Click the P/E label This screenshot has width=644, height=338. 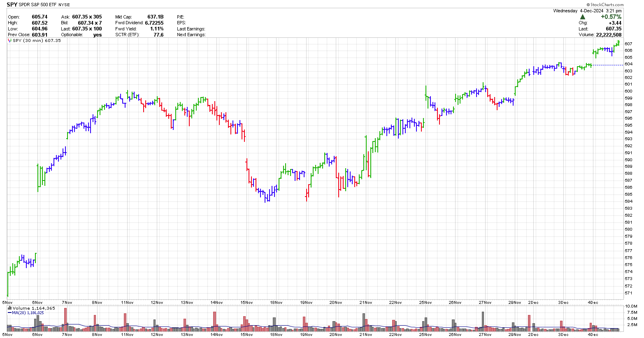pyautogui.click(x=181, y=17)
